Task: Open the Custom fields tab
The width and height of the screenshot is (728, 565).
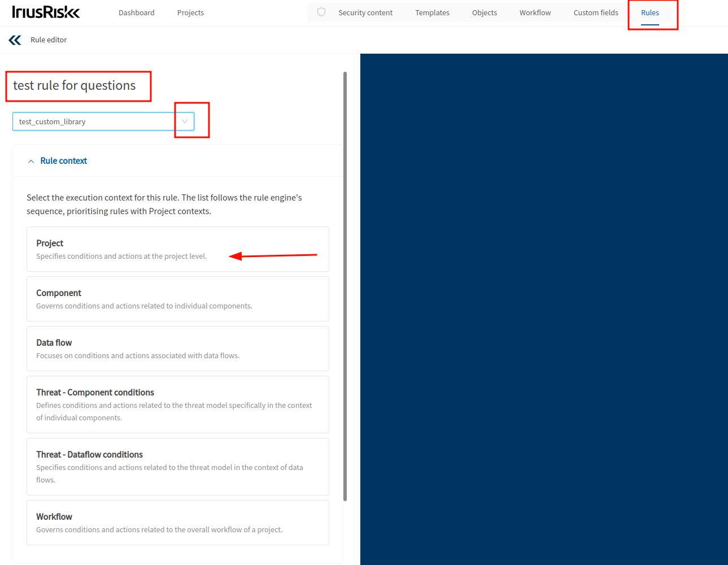Action: [596, 13]
